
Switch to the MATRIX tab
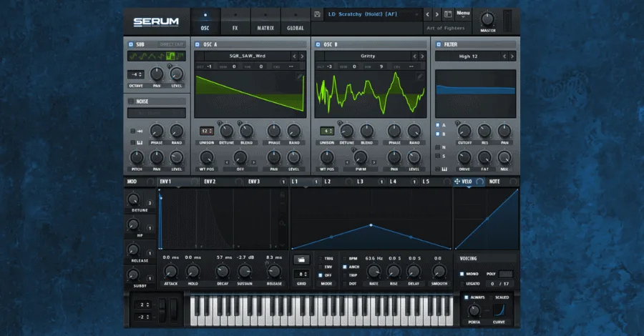265,23
